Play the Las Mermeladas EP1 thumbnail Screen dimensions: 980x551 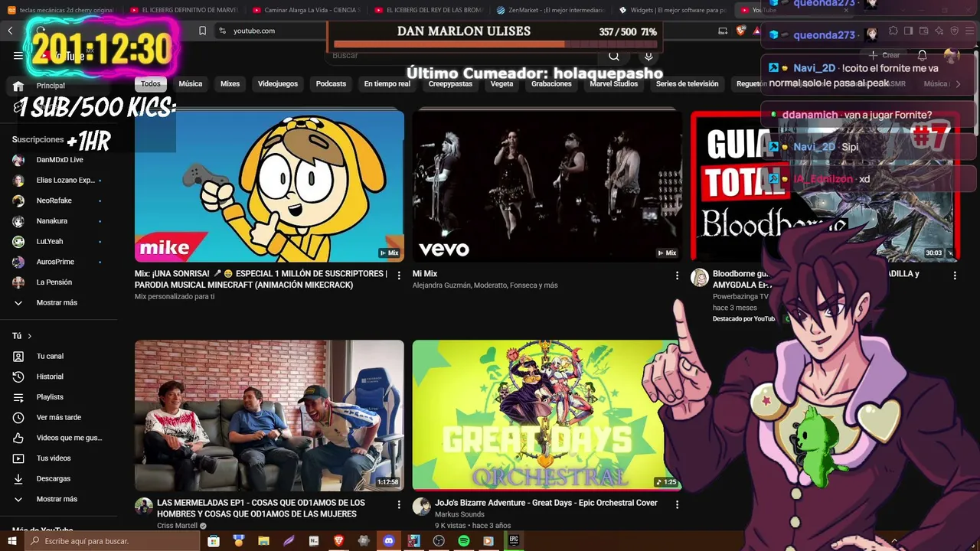269,415
